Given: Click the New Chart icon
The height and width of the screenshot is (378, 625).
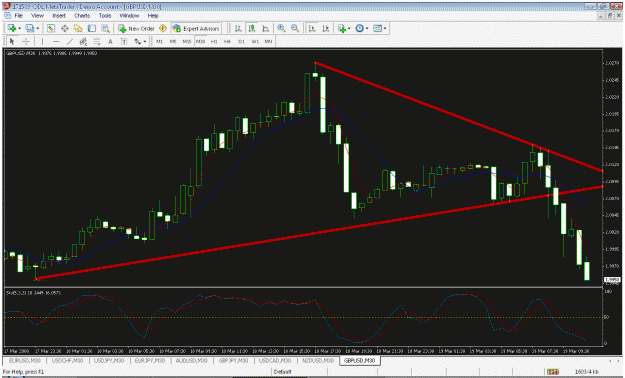Looking at the screenshot, I should coord(12,28).
